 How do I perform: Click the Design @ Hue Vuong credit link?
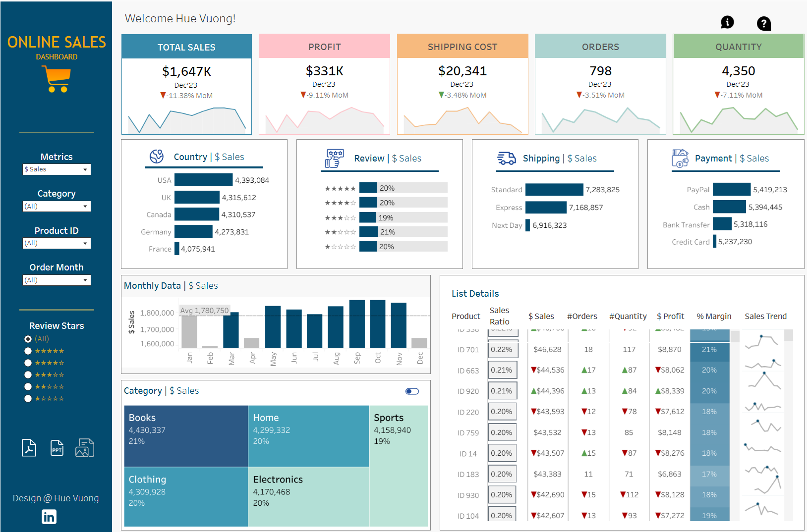[x=56, y=498]
